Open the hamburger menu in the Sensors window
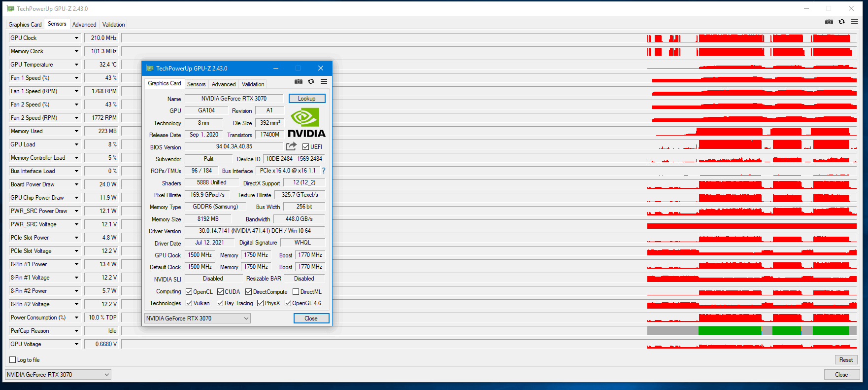Image resolution: width=868 pixels, height=390 pixels. coord(854,22)
